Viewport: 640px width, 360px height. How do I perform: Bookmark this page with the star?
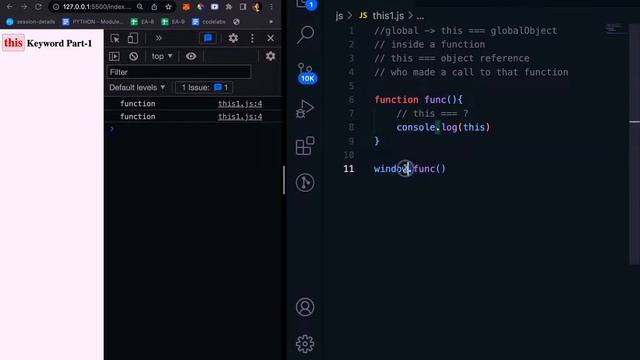168,7
